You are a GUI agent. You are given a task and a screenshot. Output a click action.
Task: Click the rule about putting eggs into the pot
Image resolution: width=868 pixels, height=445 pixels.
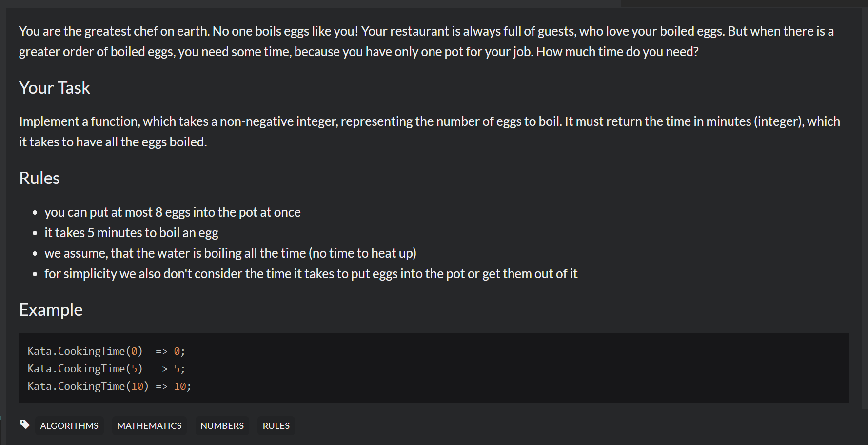coord(311,274)
